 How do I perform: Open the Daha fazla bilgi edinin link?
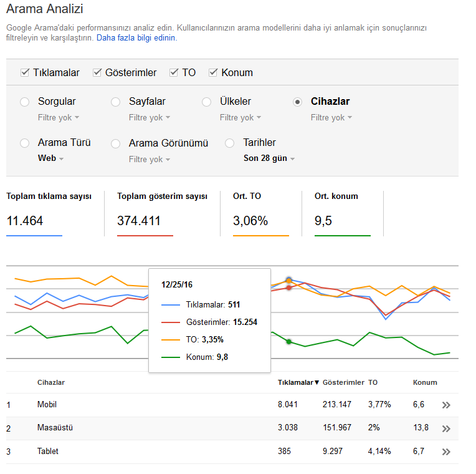(136, 38)
